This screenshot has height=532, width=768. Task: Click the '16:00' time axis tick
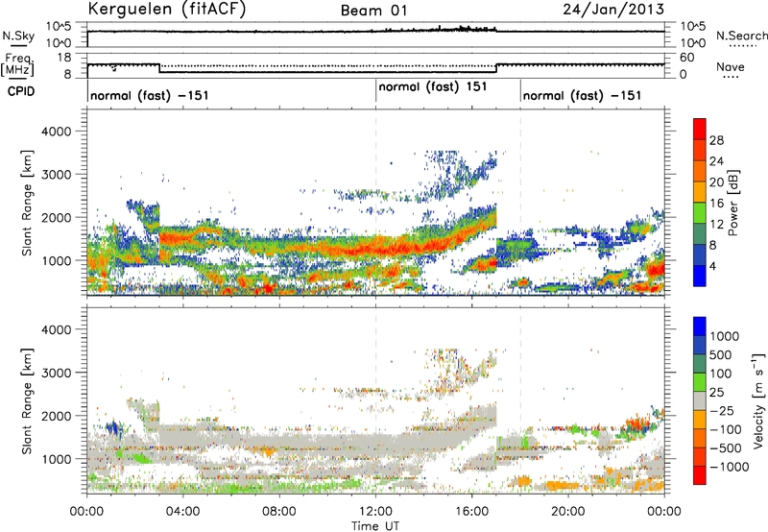pyautogui.click(x=471, y=512)
